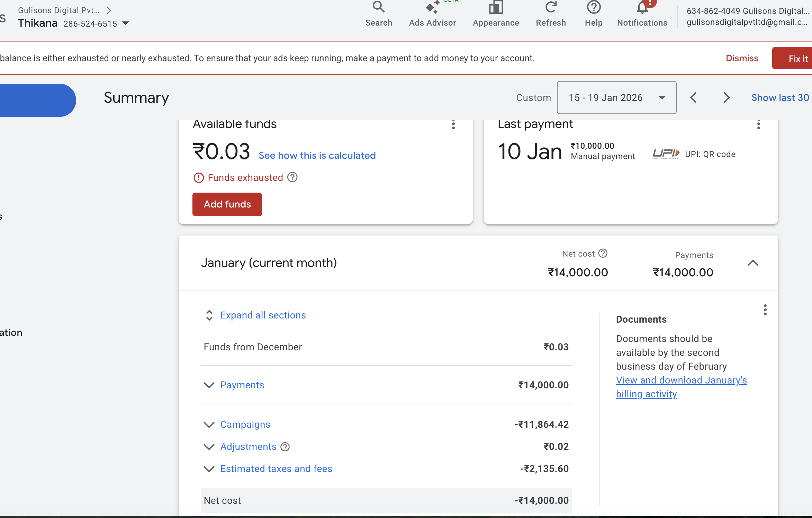This screenshot has height=518, width=812.
Task: Click the Refresh icon
Action: point(551,8)
